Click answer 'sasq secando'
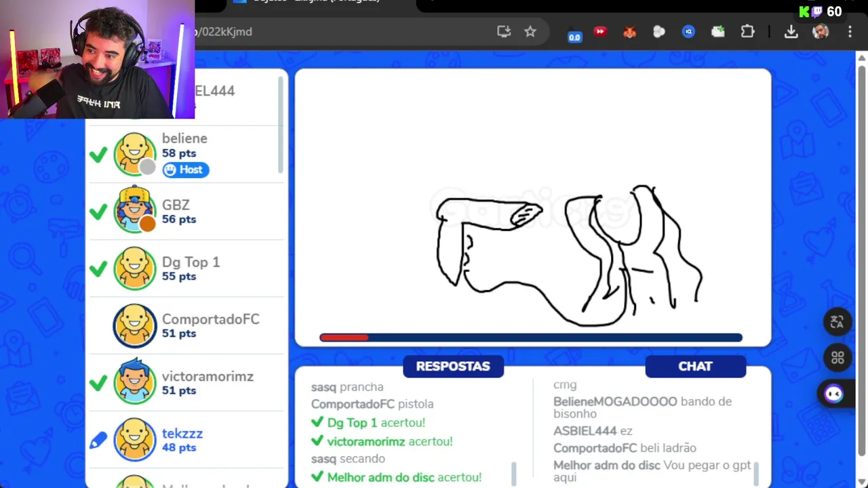The image size is (868, 488). click(348, 459)
